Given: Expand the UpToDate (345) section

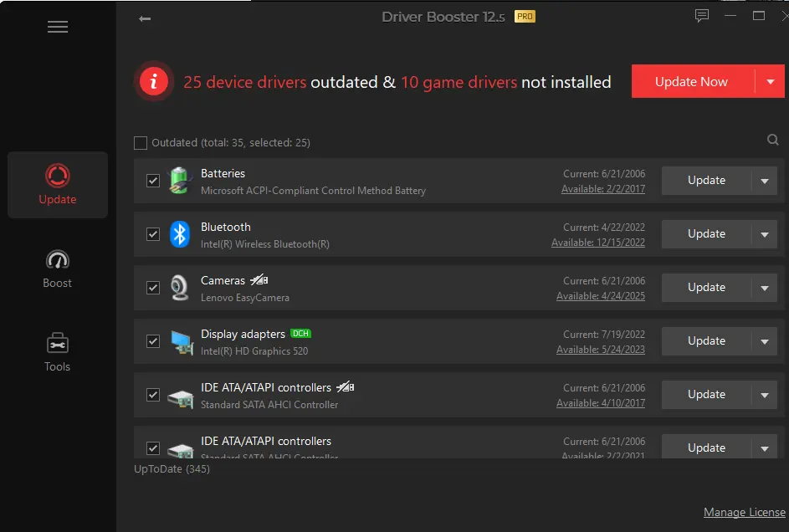Looking at the screenshot, I should tap(172, 469).
